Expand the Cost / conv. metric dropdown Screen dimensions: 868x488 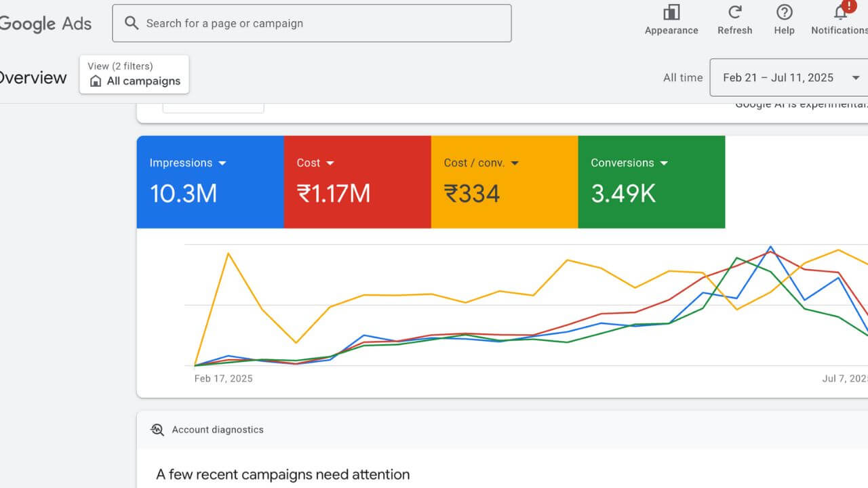pos(514,163)
